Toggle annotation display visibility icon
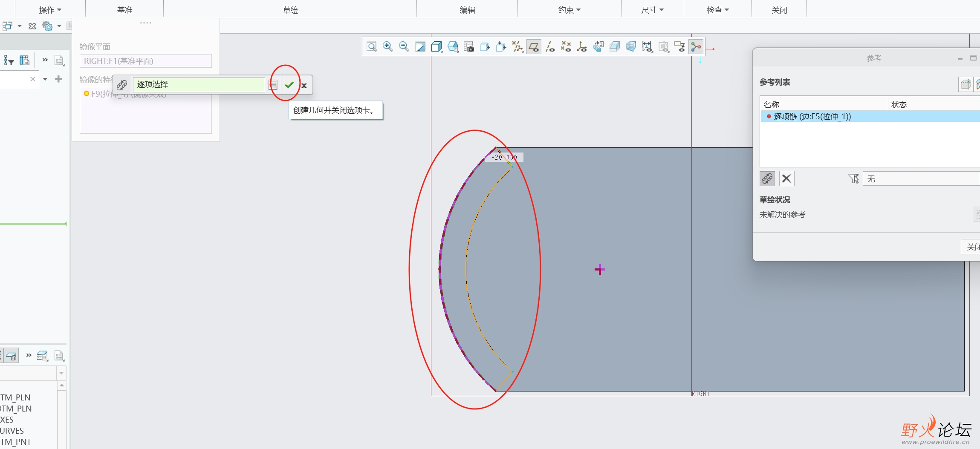The width and height of the screenshot is (980, 449). pos(680,47)
